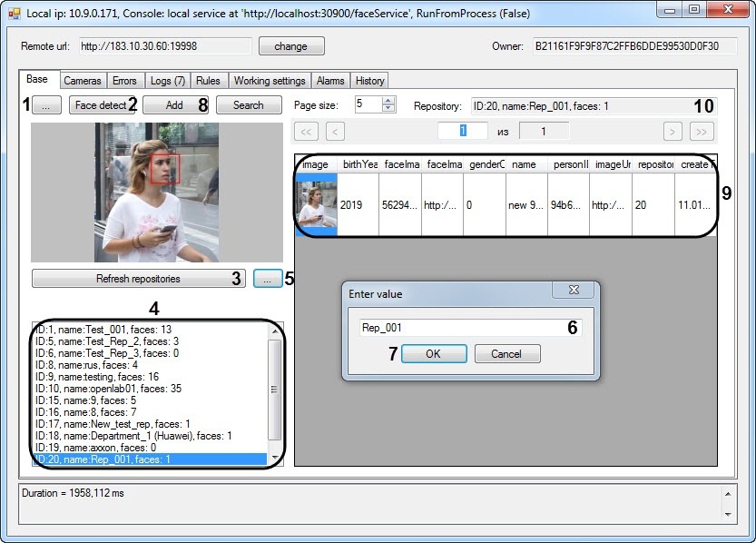
Task: Select repository ID:16 name:8
Action: (x=150, y=412)
